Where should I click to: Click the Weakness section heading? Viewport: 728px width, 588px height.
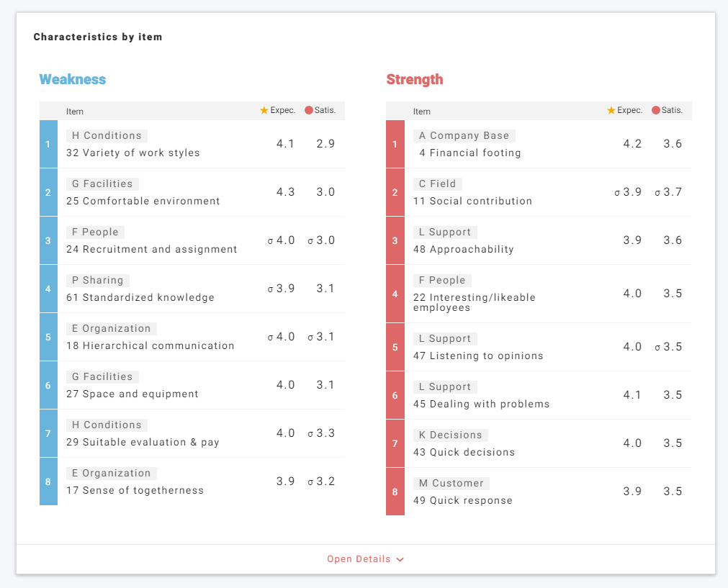73,80
